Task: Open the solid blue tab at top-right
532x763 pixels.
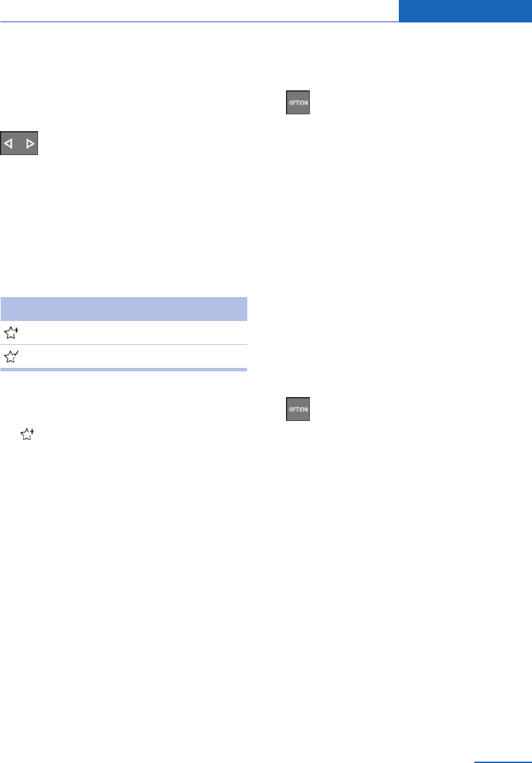Action: tap(465, 11)
